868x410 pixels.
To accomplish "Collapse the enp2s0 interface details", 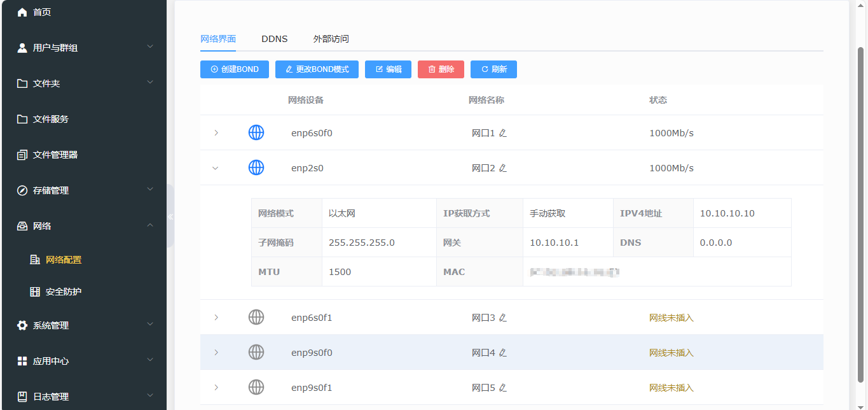I will coord(216,167).
